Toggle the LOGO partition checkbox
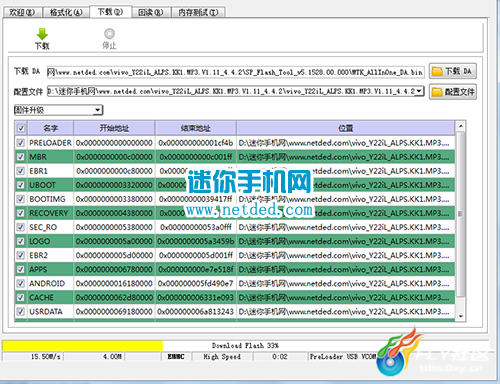This screenshot has height=384, width=500. coord(21,241)
